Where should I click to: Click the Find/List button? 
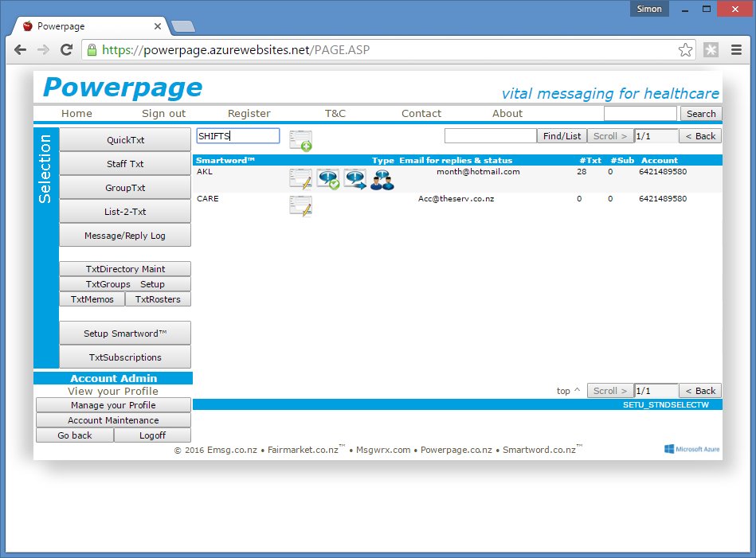562,136
